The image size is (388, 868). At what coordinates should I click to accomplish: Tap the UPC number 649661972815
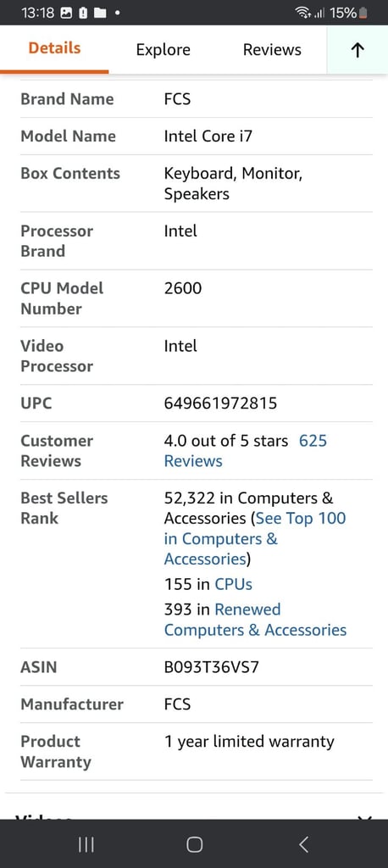[220, 403]
